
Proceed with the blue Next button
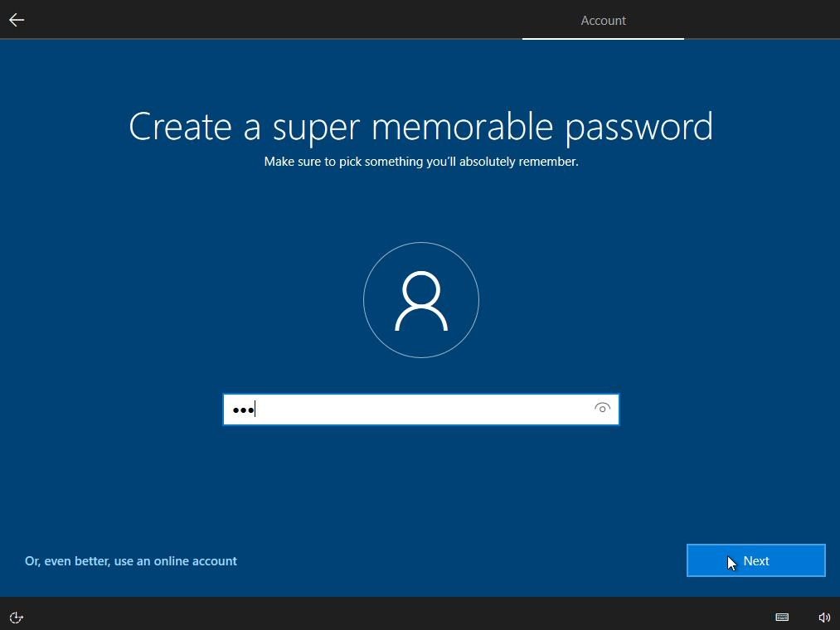tap(756, 560)
